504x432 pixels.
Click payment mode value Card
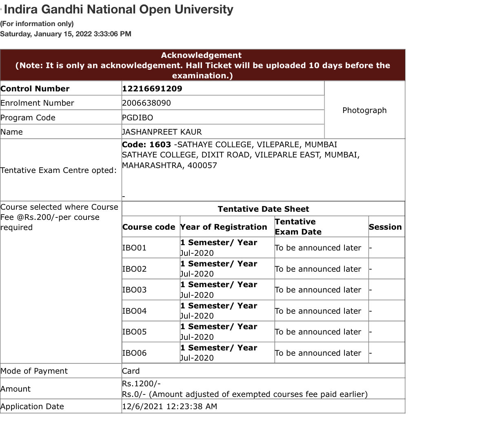(131, 371)
